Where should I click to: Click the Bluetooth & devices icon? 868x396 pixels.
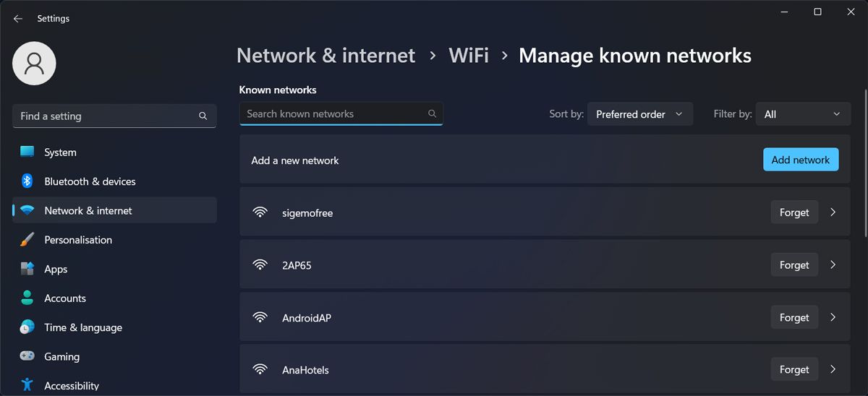(27, 181)
